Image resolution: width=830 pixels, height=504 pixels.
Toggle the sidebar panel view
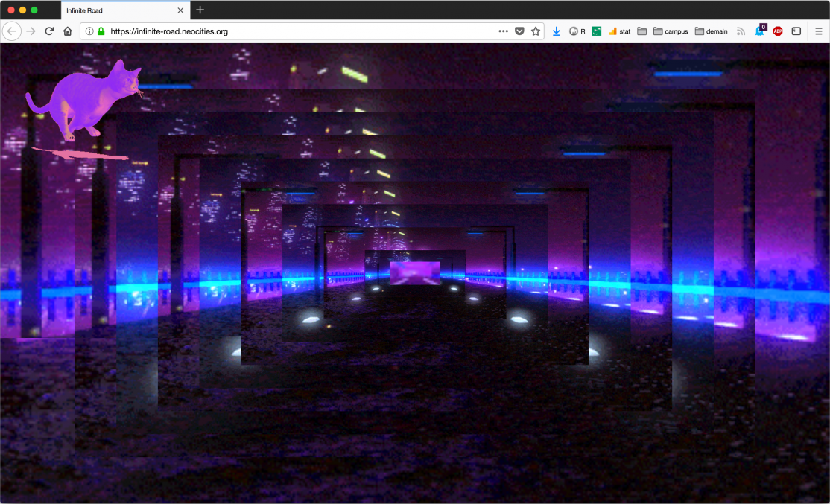point(796,31)
